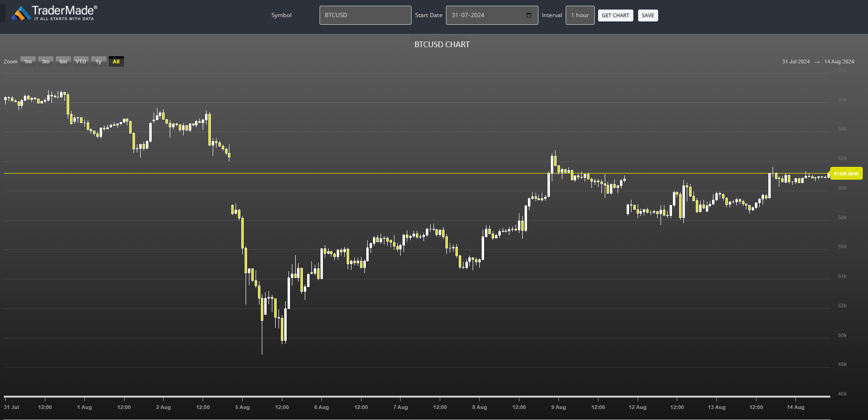The height and width of the screenshot is (420, 868).
Task: Select the 3m zoom range
Action: coord(46,61)
